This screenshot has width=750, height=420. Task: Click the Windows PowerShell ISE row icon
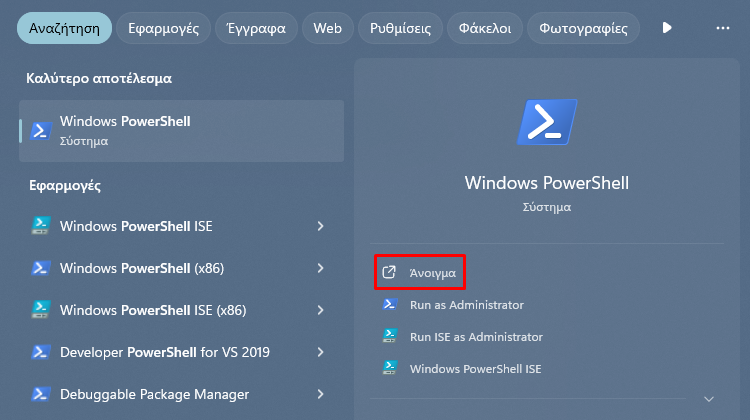(41, 226)
